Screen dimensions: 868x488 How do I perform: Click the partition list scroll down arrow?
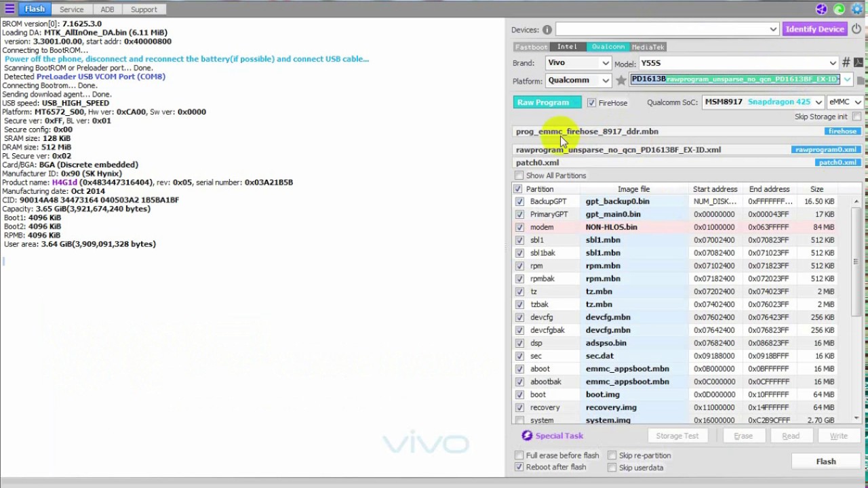pos(856,419)
